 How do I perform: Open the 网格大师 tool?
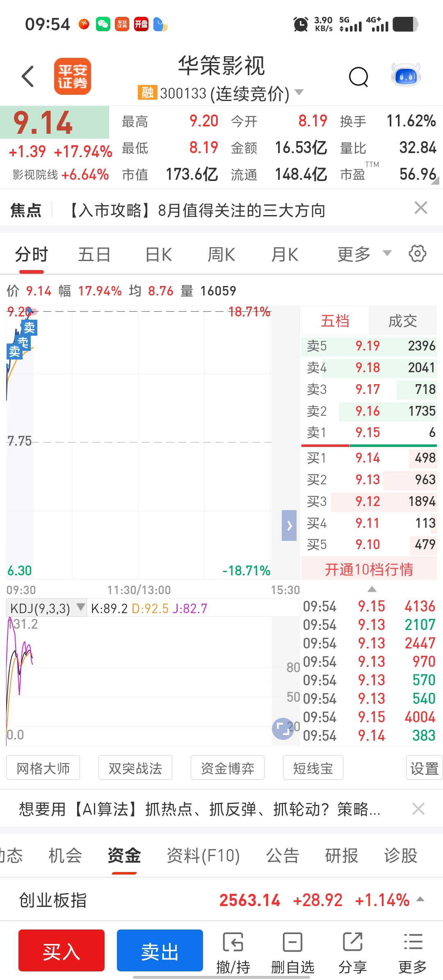[43, 767]
